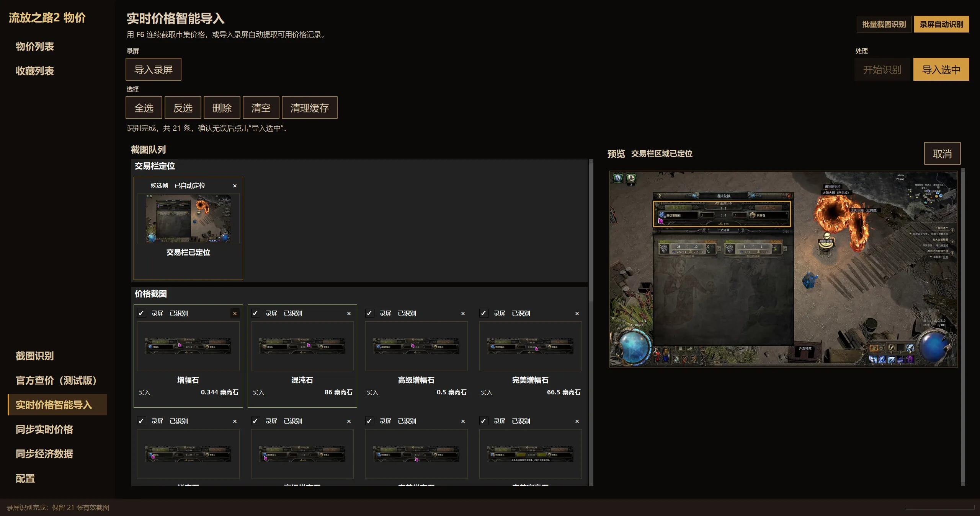980x516 pixels.
Task: Open the 混沌石 screenshot thumbnail
Action: [x=302, y=346]
